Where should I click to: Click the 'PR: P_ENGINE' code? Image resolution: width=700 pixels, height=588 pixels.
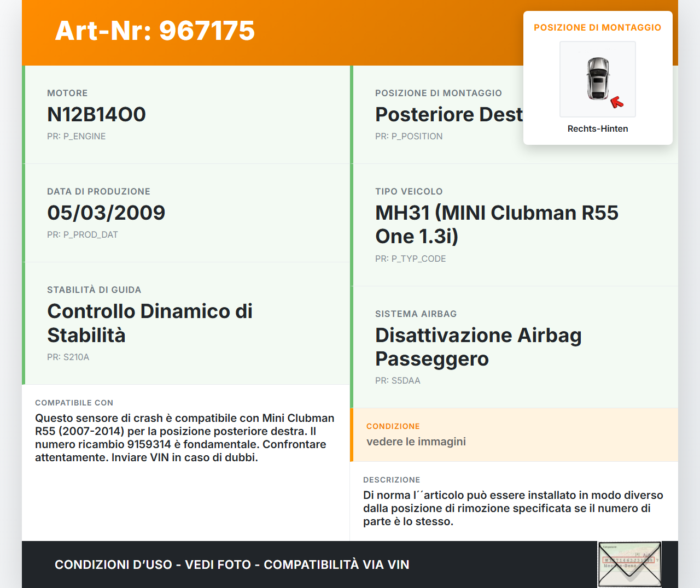click(77, 136)
